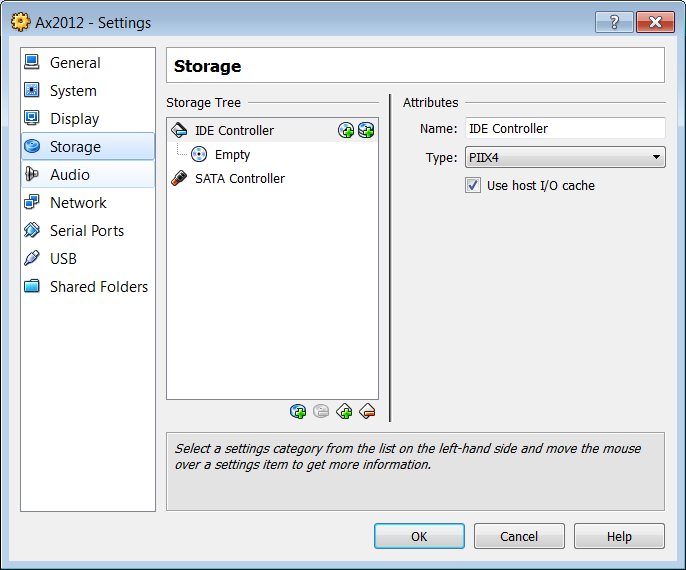This screenshot has width=686, height=570.
Task: Toggle Use host I/O cache checkbox
Action: coord(473,185)
